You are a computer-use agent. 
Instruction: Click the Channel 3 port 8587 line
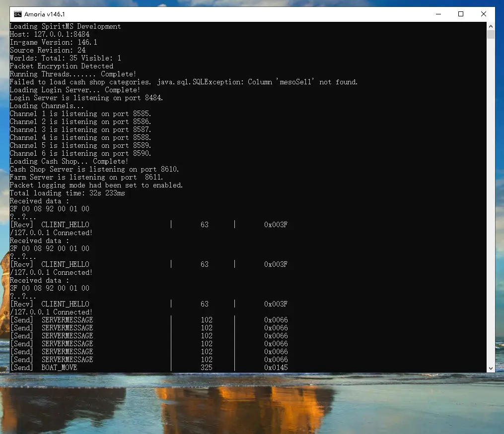80,129
